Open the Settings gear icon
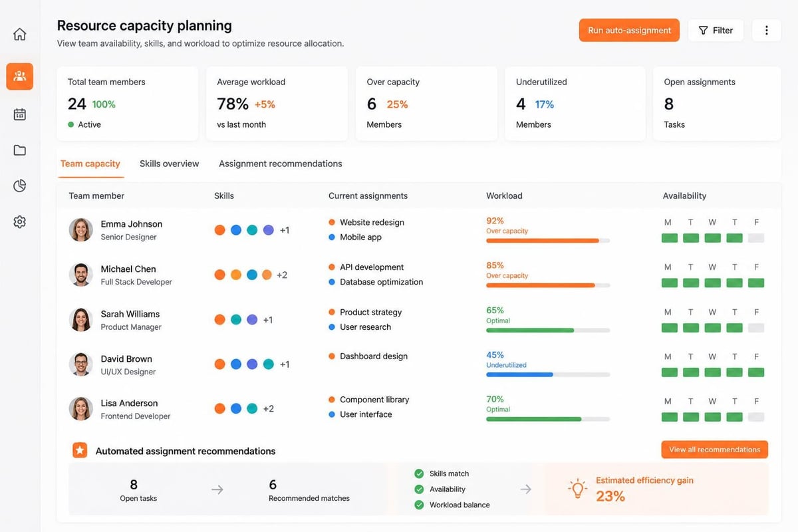 [20, 222]
